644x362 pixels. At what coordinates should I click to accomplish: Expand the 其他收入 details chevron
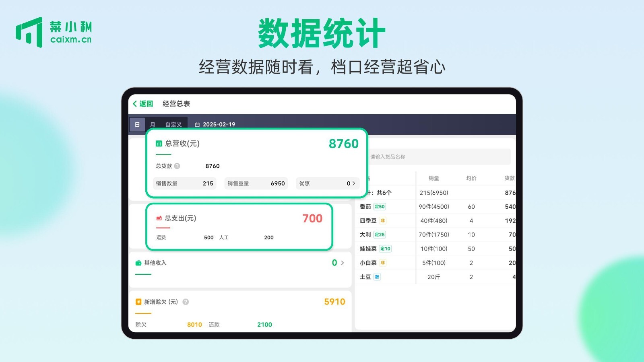tap(343, 263)
